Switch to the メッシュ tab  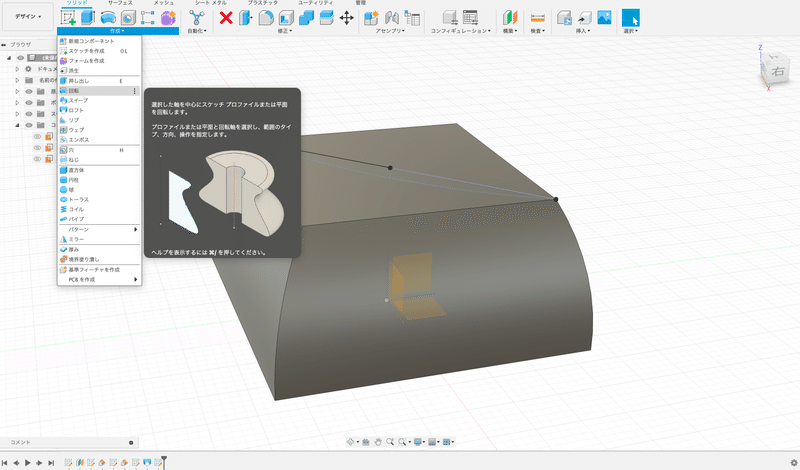(x=164, y=3)
